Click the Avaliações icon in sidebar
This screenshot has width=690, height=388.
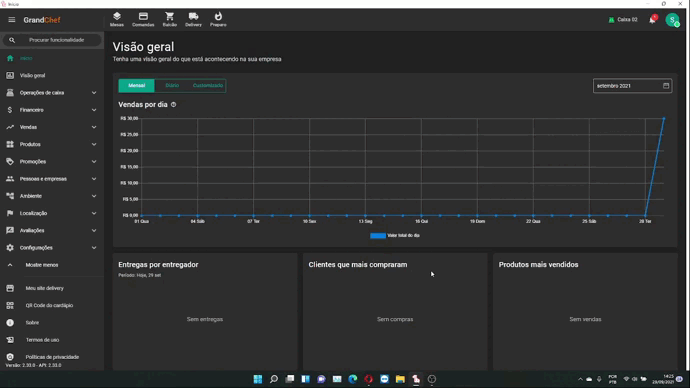coord(10,231)
